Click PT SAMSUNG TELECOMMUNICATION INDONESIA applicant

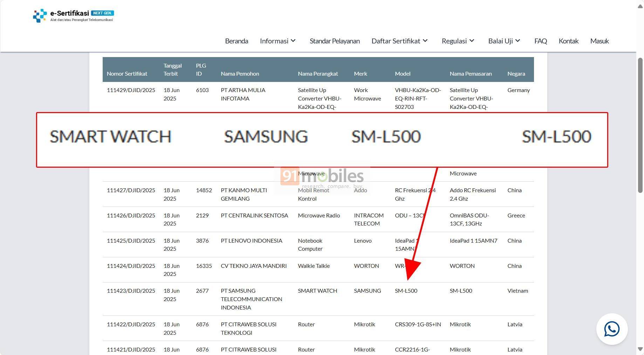tap(251, 299)
